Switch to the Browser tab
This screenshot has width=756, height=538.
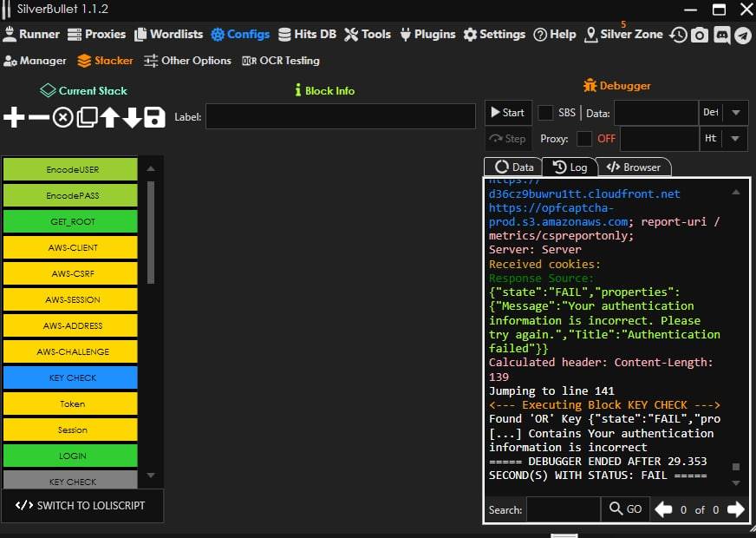pyautogui.click(x=634, y=167)
